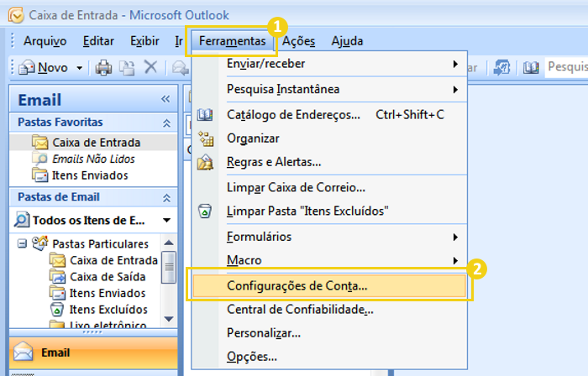Open the Enviar/receber submenu
The height and width of the screenshot is (376, 588).
click(x=329, y=64)
